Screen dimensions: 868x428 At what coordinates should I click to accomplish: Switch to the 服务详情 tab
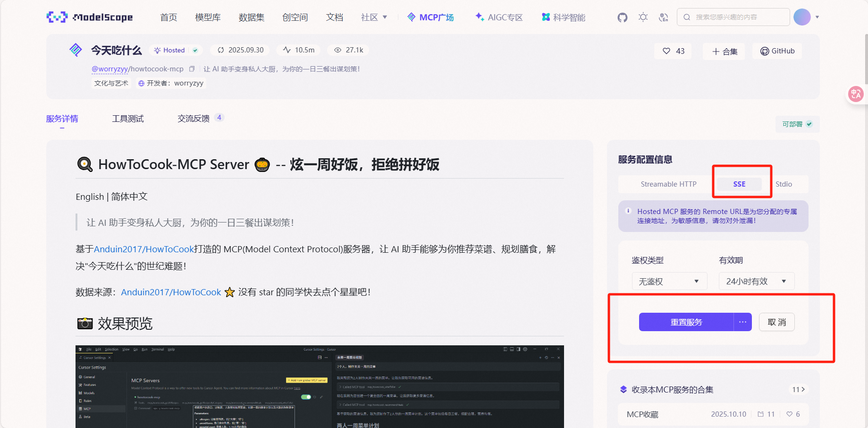(62, 119)
